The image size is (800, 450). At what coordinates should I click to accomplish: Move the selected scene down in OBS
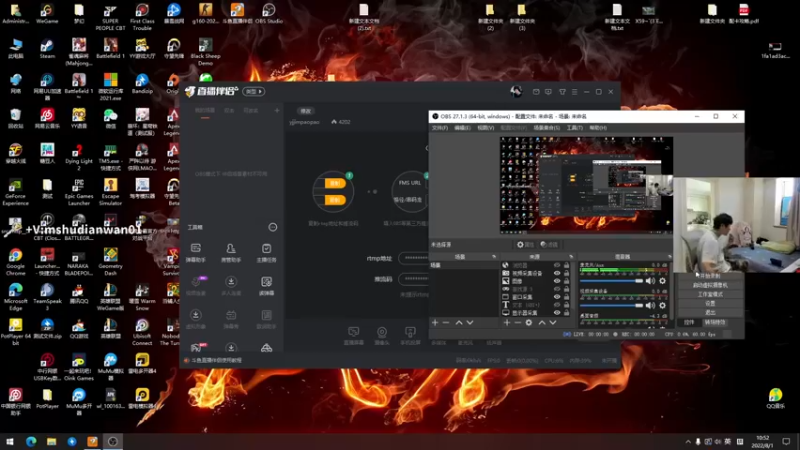[470, 322]
